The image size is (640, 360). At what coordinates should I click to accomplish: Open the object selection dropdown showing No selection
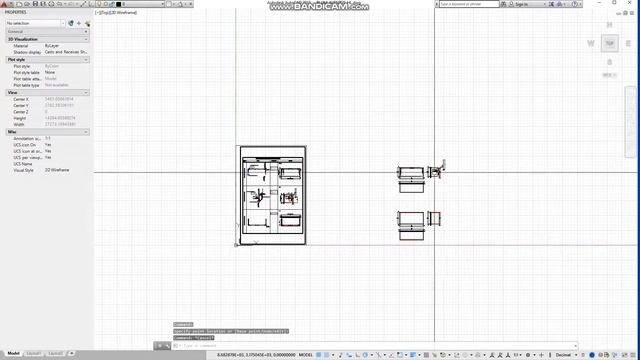click(x=35, y=23)
